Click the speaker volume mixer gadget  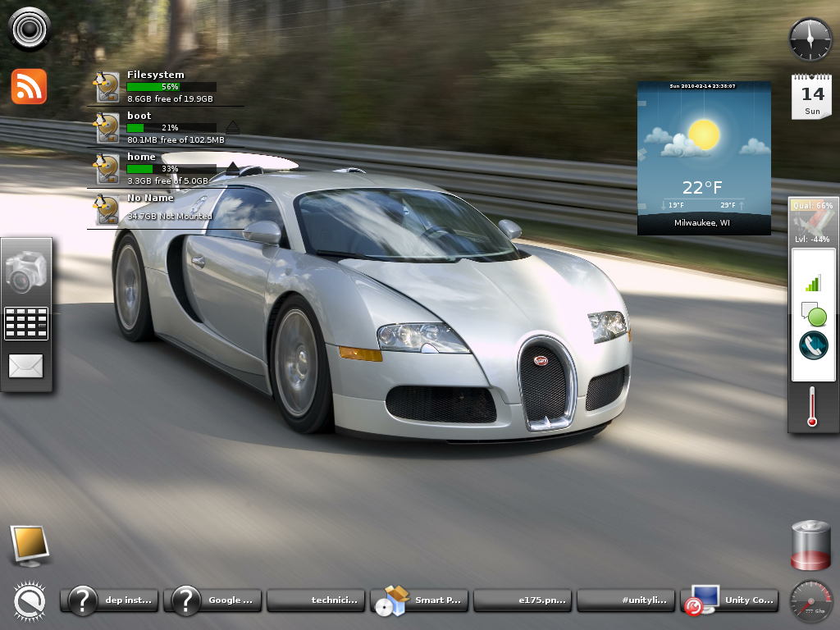pos(29,29)
